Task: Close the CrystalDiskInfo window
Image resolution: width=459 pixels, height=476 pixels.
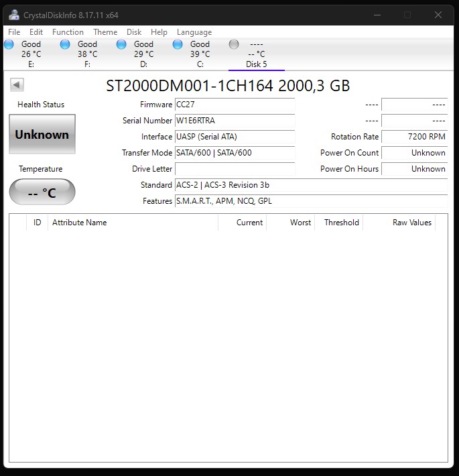Action: tap(438, 15)
